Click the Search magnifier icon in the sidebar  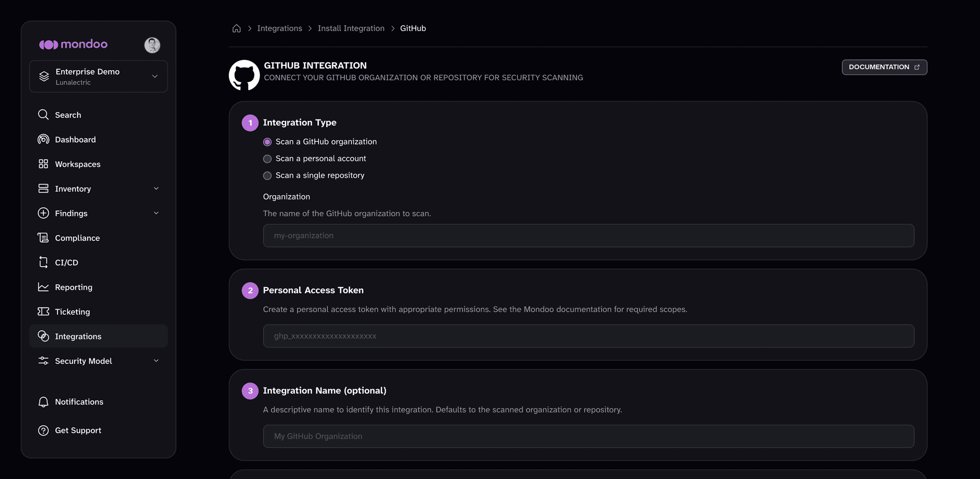(44, 115)
